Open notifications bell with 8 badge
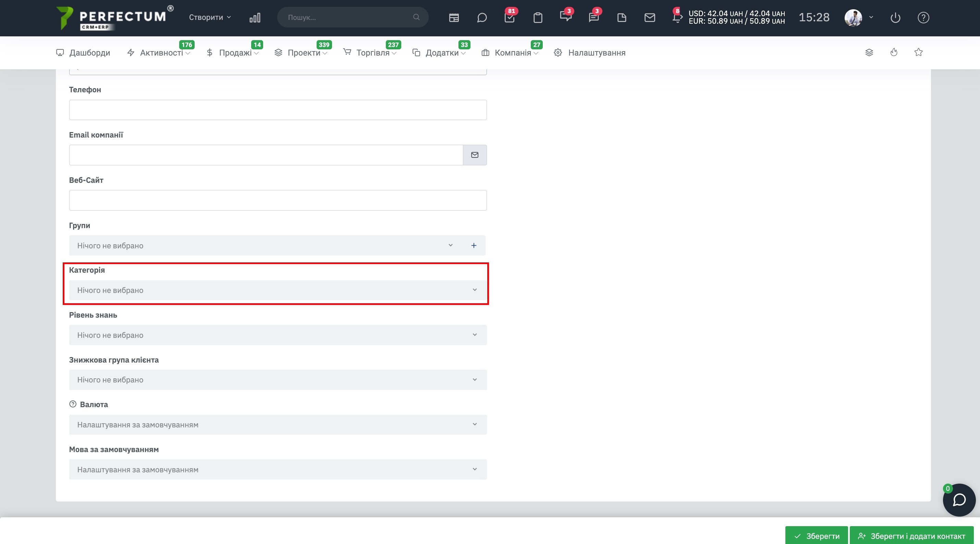The image size is (980, 544). [x=677, y=17]
